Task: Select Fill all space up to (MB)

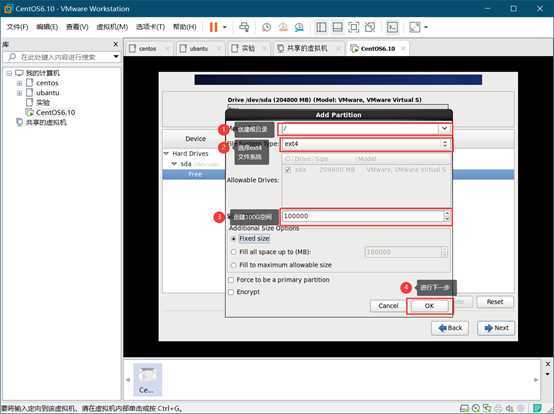Action: [234, 252]
